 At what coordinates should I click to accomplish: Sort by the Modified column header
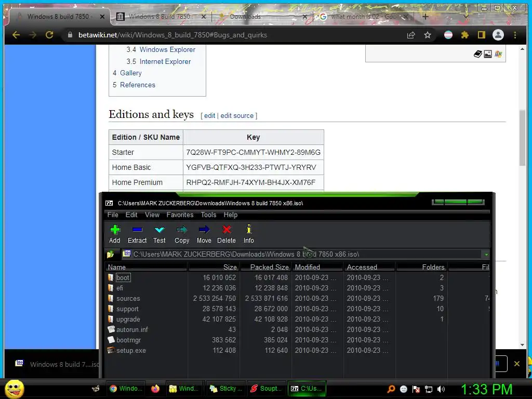pyautogui.click(x=317, y=267)
